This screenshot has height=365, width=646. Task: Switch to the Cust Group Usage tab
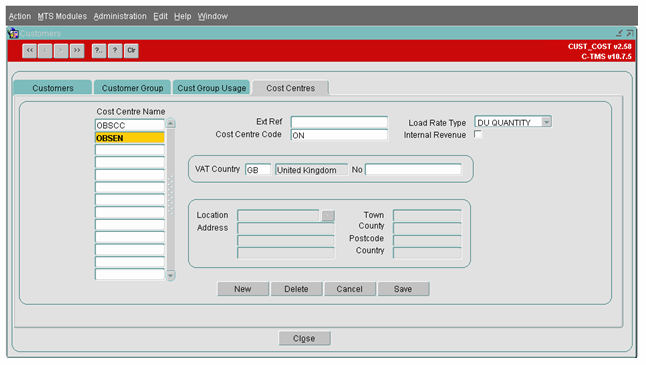click(x=211, y=88)
